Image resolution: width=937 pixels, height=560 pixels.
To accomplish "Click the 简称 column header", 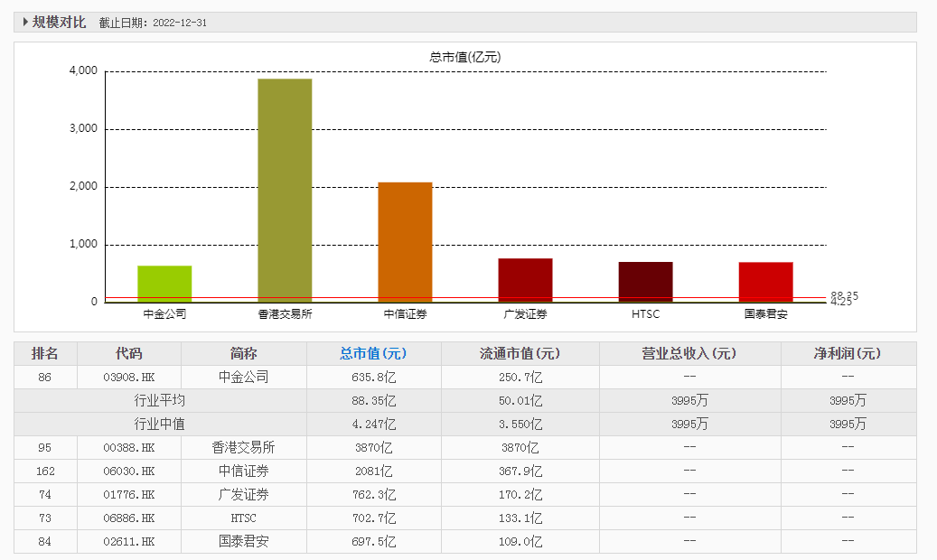I will tap(243, 353).
